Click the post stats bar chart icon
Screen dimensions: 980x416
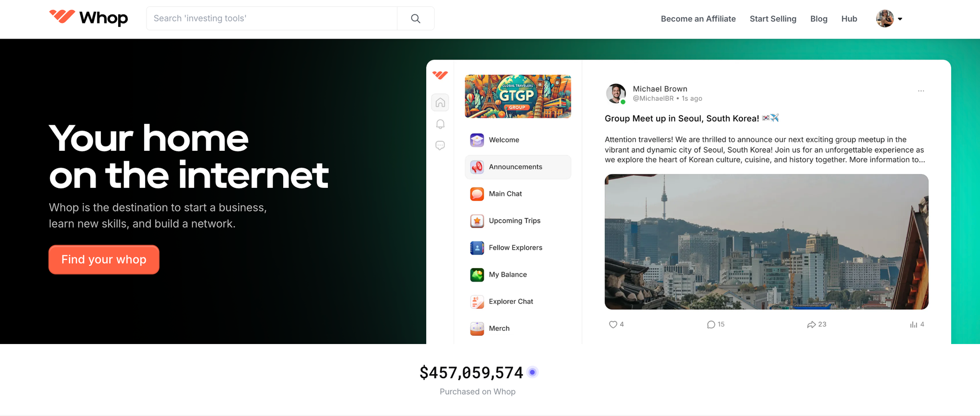(913, 324)
